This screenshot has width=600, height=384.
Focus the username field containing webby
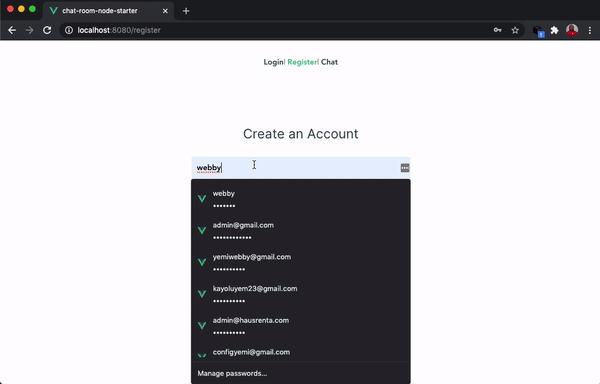tap(301, 168)
